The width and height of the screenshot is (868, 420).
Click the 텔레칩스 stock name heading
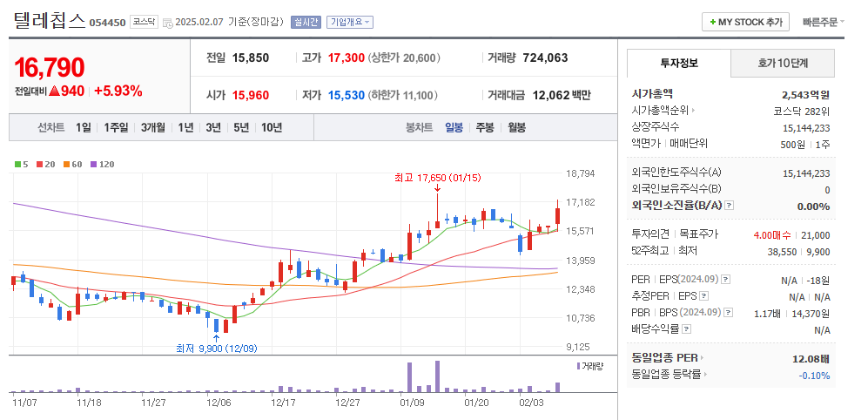[x=50, y=21]
